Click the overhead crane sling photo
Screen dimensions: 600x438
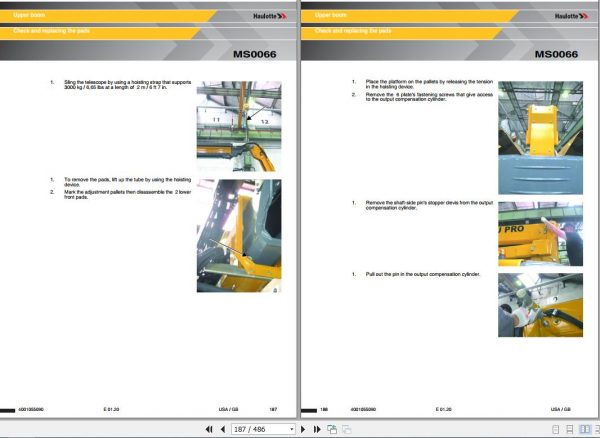coord(239,126)
